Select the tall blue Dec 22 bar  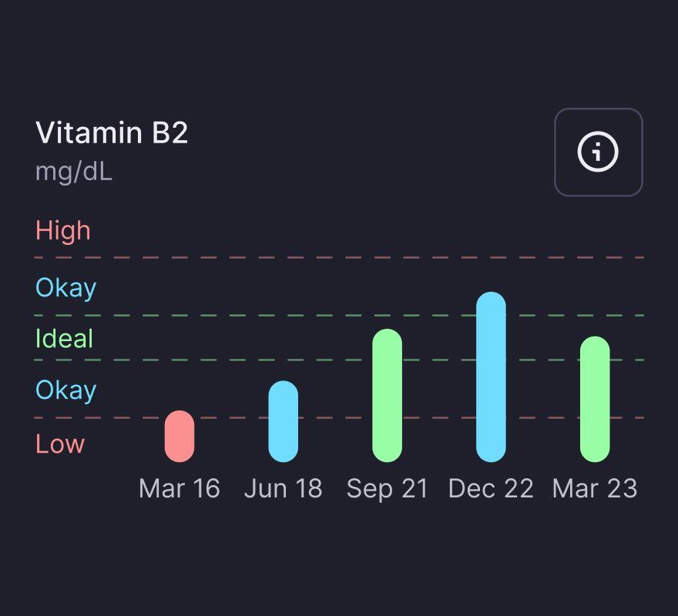491,377
